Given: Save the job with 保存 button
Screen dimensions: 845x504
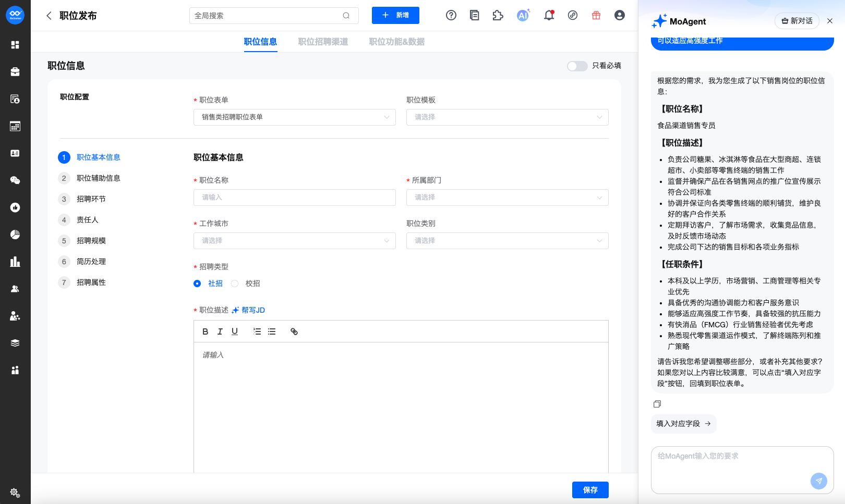Looking at the screenshot, I should coord(590,490).
